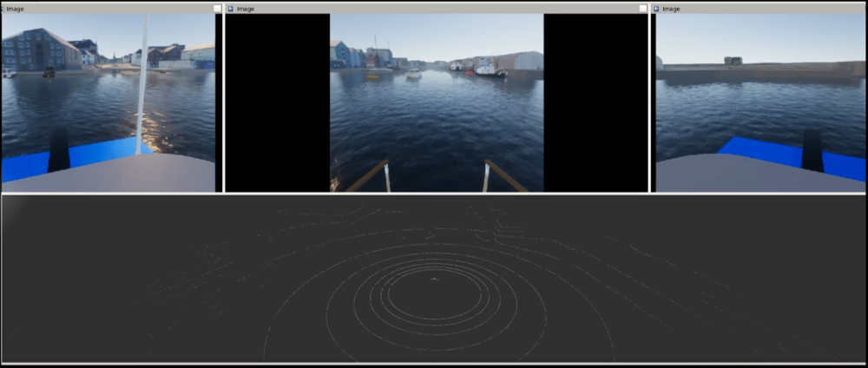The image size is (868, 368).
Task: Click the black post beside the white mast view
Action: point(59,151)
